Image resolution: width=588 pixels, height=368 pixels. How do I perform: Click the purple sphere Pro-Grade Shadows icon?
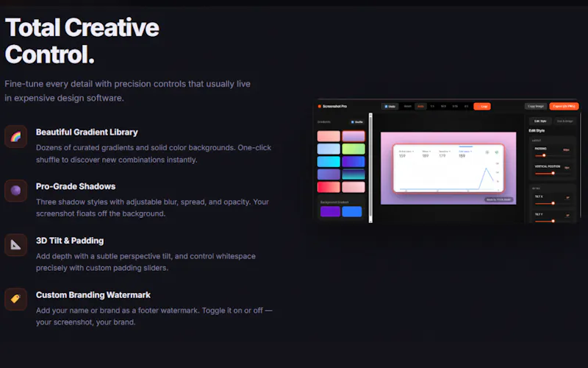(15, 191)
